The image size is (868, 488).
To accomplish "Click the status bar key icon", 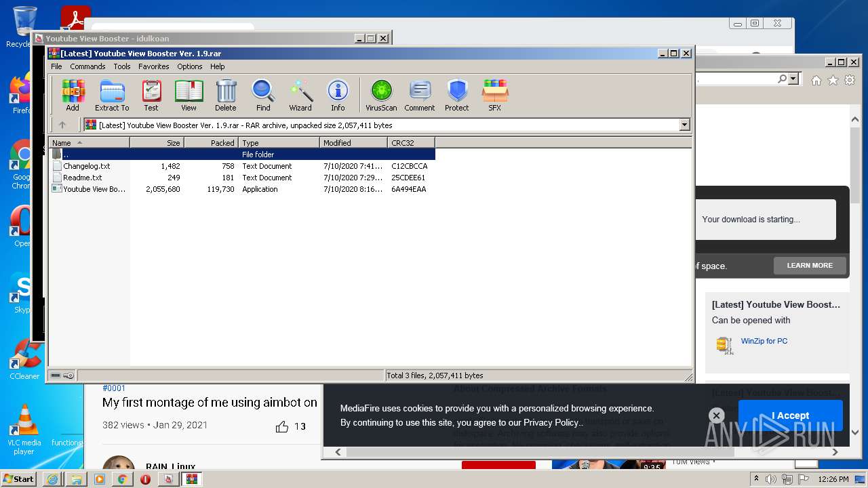I will pyautogui.click(x=68, y=375).
